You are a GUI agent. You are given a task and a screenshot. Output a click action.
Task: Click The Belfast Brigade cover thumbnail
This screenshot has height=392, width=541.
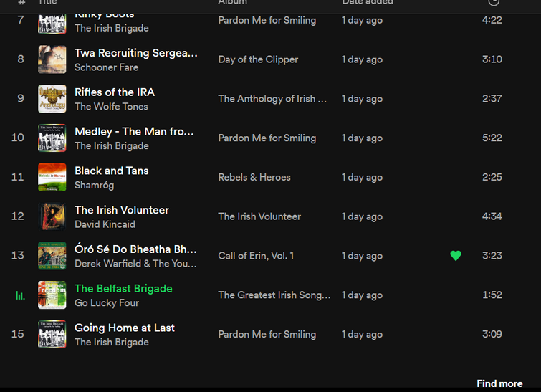(x=52, y=295)
